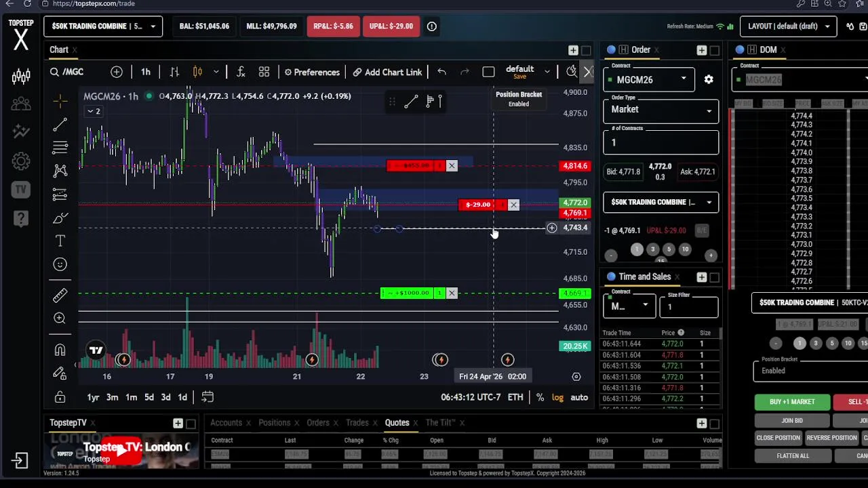
Task: Click the JOIN BID button
Action: tap(792, 421)
